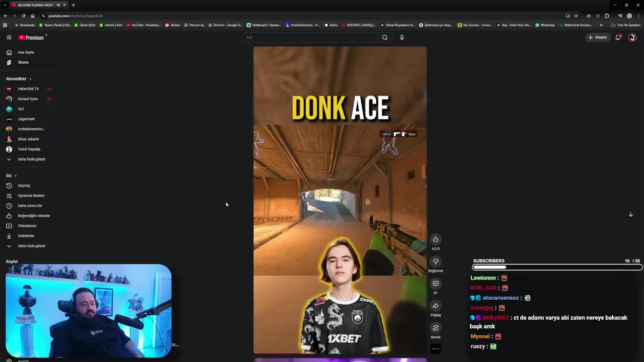This screenshot has height=362, width=644.
Task: Click the Oluştur create button
Action: tap(598, 37)
